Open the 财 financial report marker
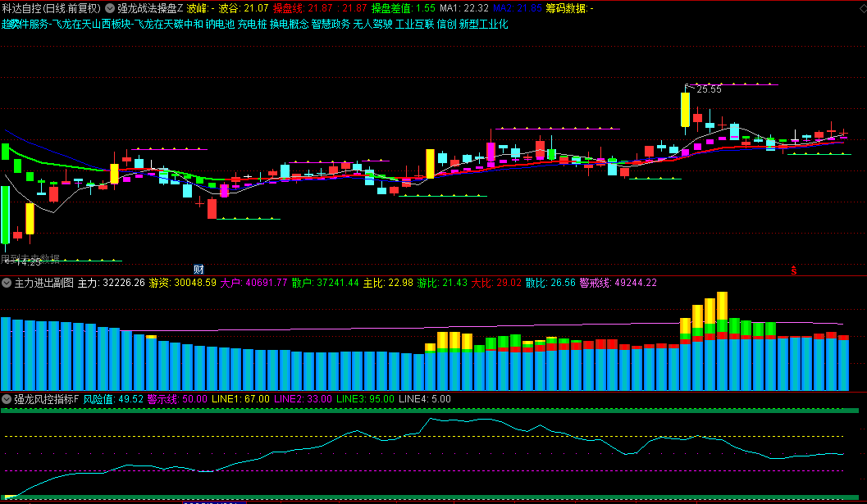 click(199, 269)
